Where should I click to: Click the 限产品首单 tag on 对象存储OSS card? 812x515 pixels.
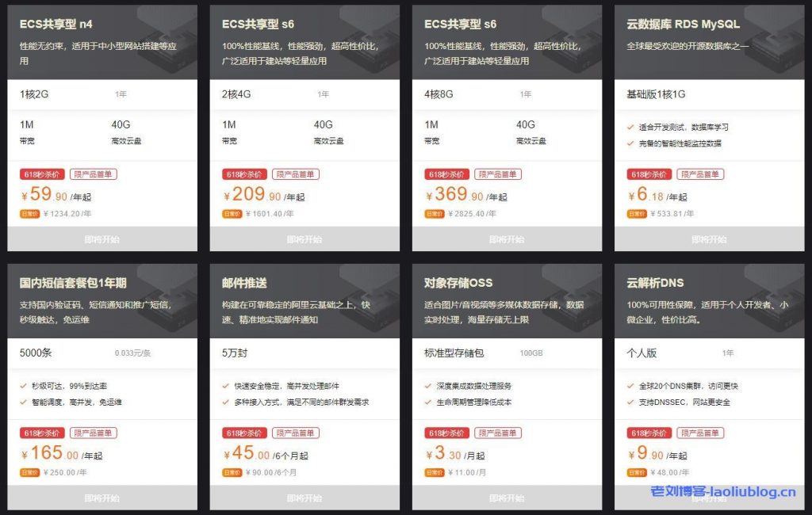498,433
